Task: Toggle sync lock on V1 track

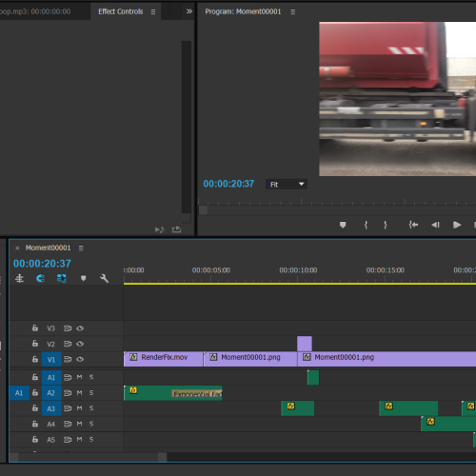Action: [x=68, y=359]
